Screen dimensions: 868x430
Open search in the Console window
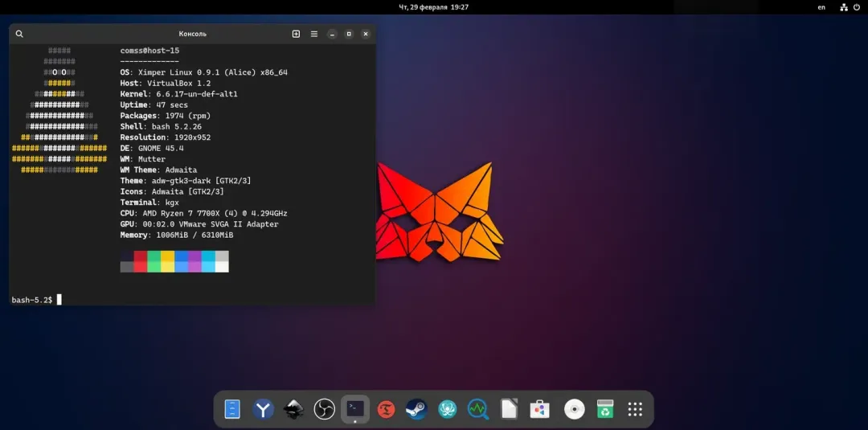coord(19,34)
